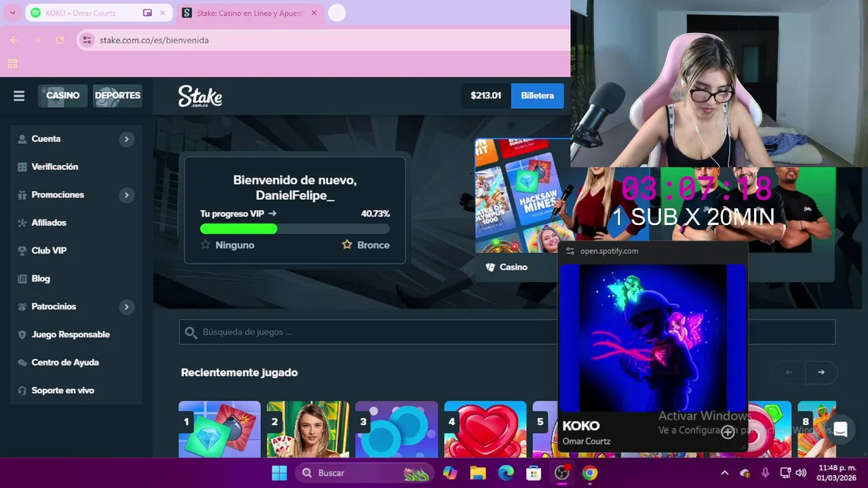The width and height of the screenshot is (868, 488).
Task: Click the next arrow in Recientemente jugado
Action: (821, 372)
